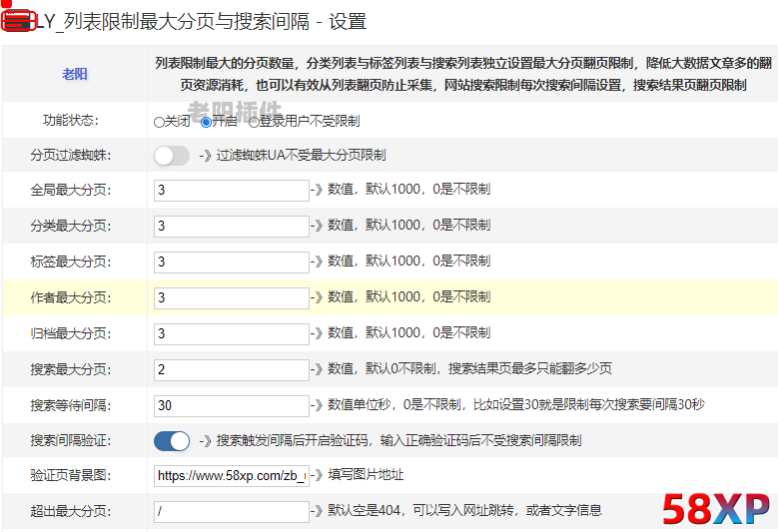
Task: Toggle the 分页过滤蜘蛛 switch
Action: (x=172, y=156)
